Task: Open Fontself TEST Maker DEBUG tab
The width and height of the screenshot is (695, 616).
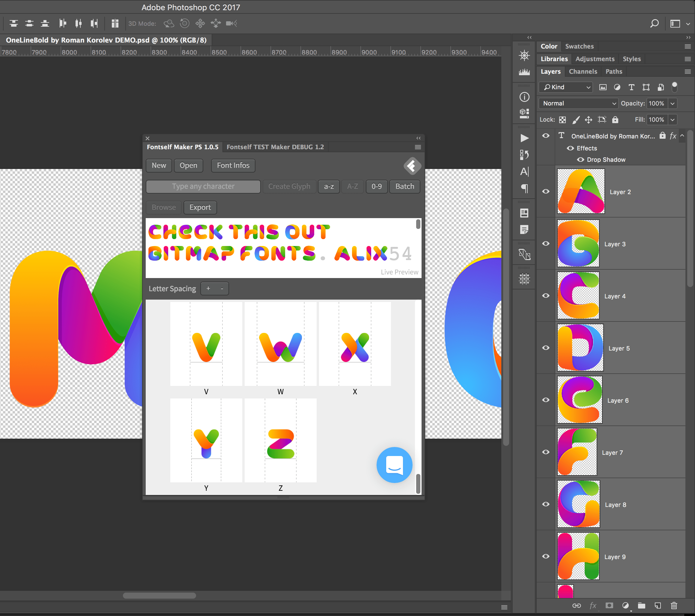Action: pos(275,147)
